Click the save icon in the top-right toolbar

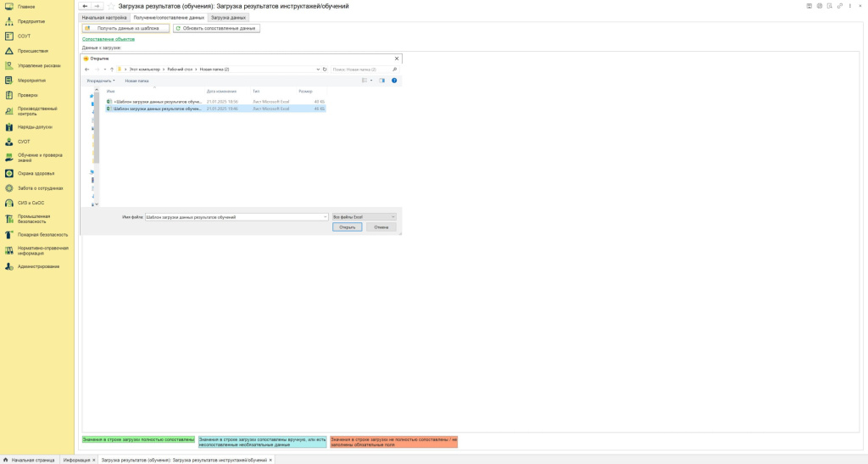click(810, 6)
